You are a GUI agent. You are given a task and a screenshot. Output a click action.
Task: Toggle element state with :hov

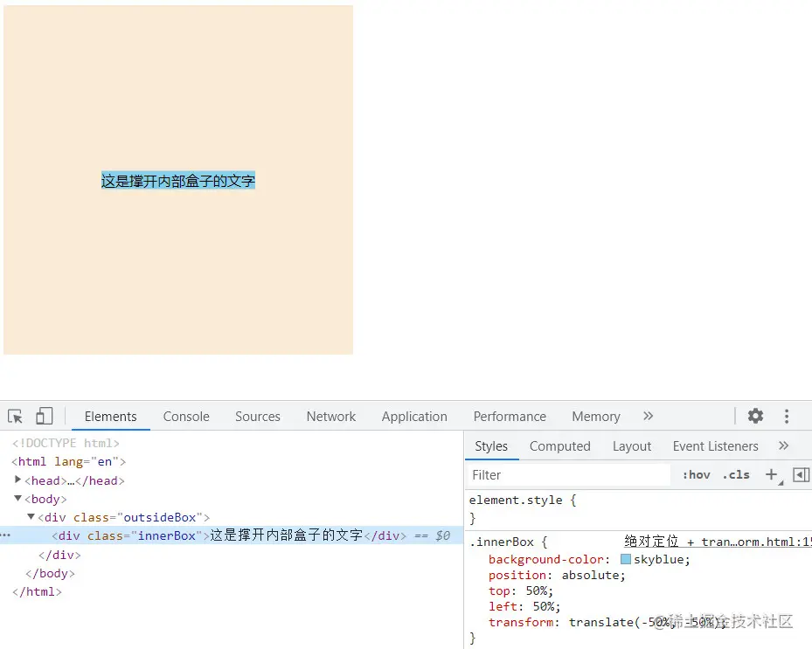point(696,474)
